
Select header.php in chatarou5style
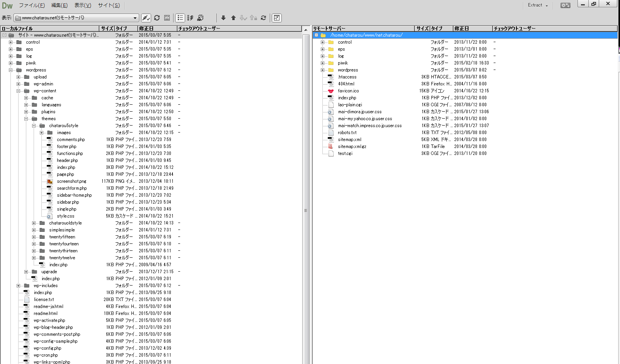tap(67, 160)
